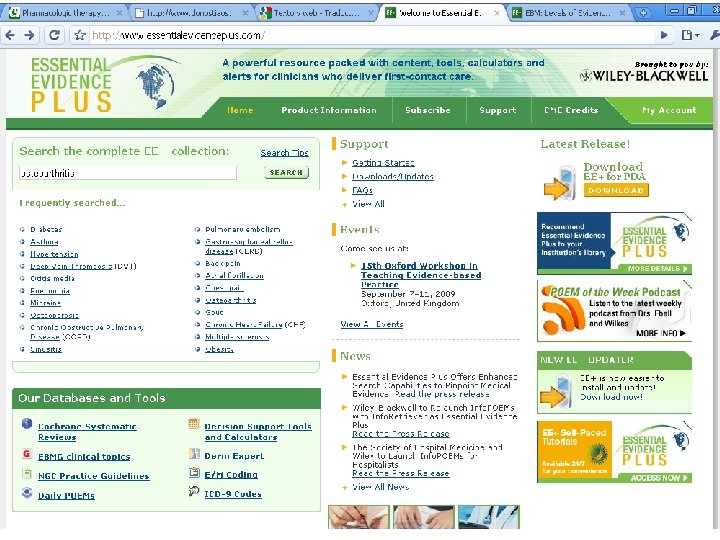Image resolution: width=720 pixels, height=540 pixels.
Task: Open the Home navigation item
Action: pos(240,110)
